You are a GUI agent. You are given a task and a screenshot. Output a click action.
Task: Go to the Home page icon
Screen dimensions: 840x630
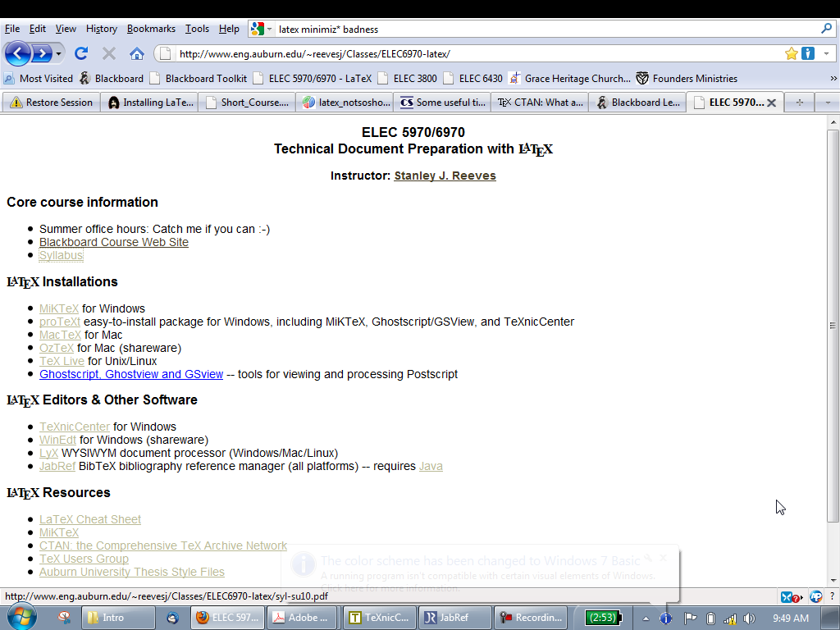137,53
